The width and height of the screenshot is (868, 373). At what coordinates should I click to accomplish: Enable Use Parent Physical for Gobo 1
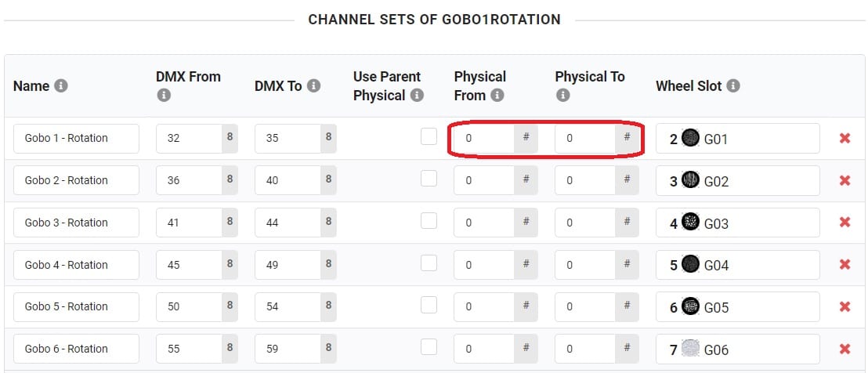[429, 137]
